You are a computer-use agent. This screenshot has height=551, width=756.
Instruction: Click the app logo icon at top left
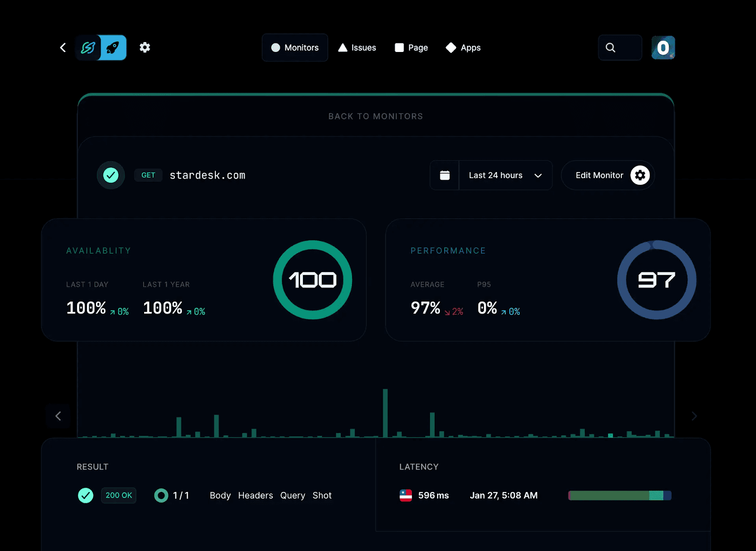[x=87, y=47]
